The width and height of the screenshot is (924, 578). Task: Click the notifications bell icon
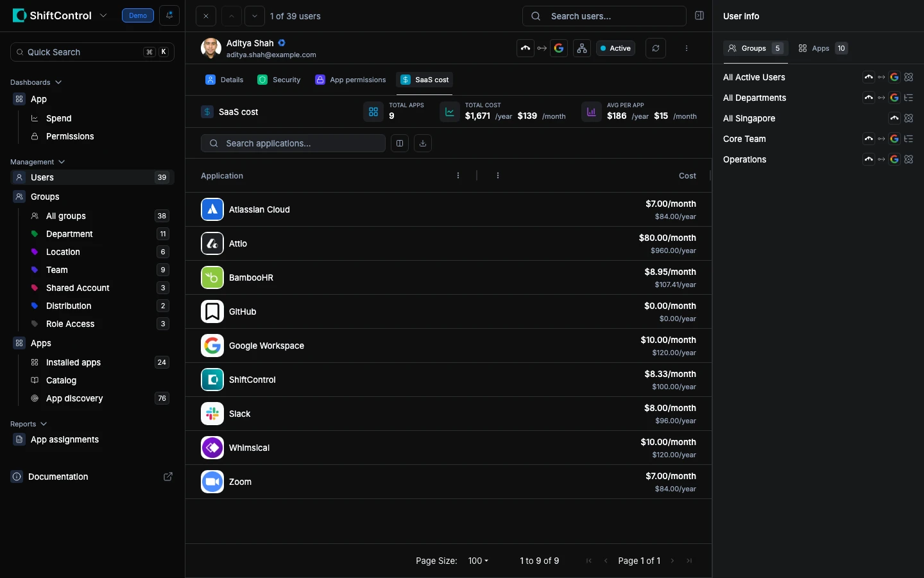[169, 15]
